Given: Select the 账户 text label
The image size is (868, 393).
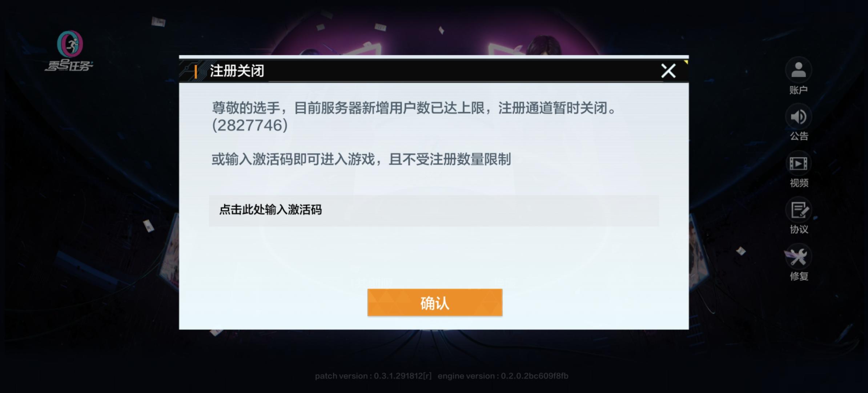Looking at the screenshot, I should pyautogui.click(x=799, y=90).
